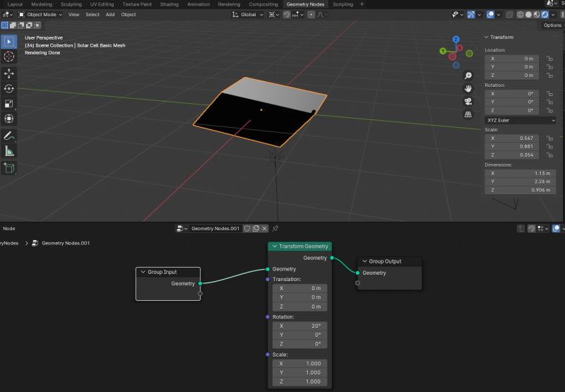565x392 pixels.
Task: Open the Select menu
Action: click(93, 14)
